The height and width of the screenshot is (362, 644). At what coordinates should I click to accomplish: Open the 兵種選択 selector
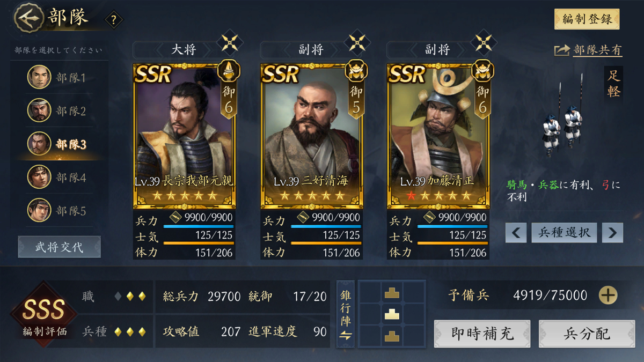coord(564,233)
